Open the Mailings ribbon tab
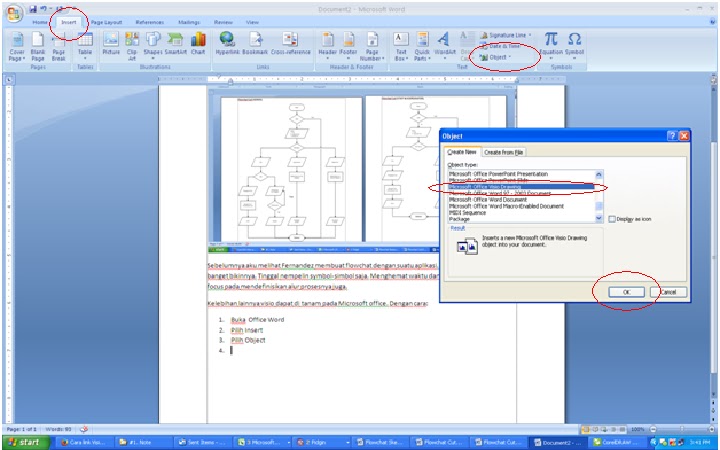Screen dimensions: 720x450 click(189, 22)
